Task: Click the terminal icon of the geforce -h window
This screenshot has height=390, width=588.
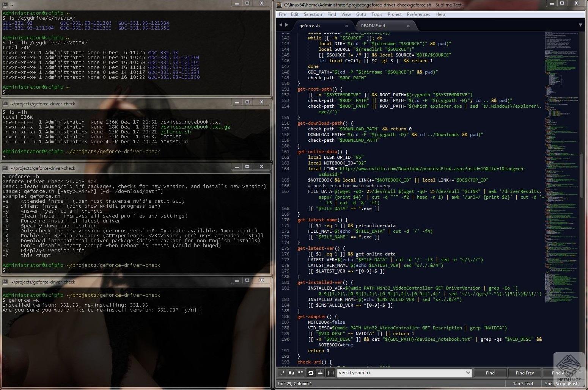Action: pos(5,168)
